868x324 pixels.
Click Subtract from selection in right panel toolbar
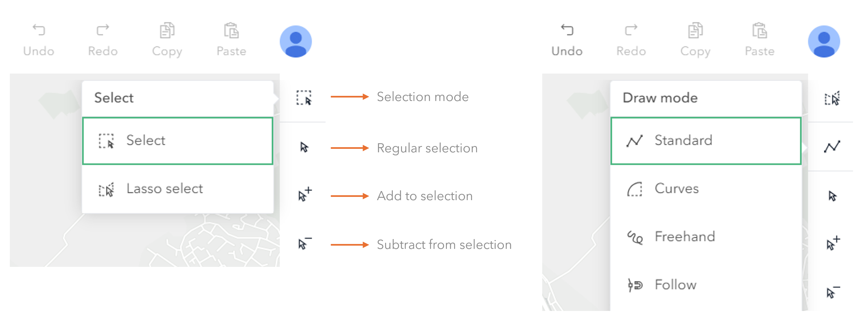pyautogui.click(x=833, y=292)
